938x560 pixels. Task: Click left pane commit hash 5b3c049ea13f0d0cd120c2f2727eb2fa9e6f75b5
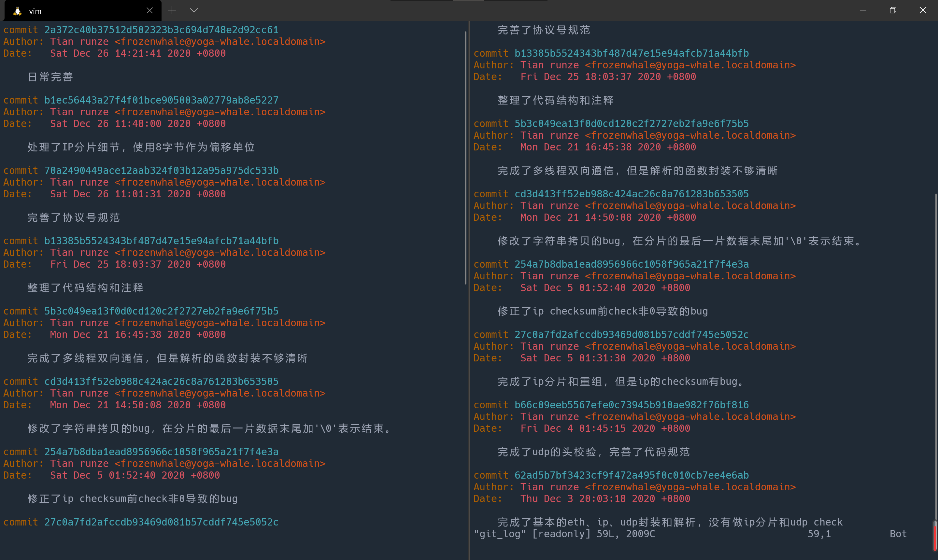click(161, 311)
